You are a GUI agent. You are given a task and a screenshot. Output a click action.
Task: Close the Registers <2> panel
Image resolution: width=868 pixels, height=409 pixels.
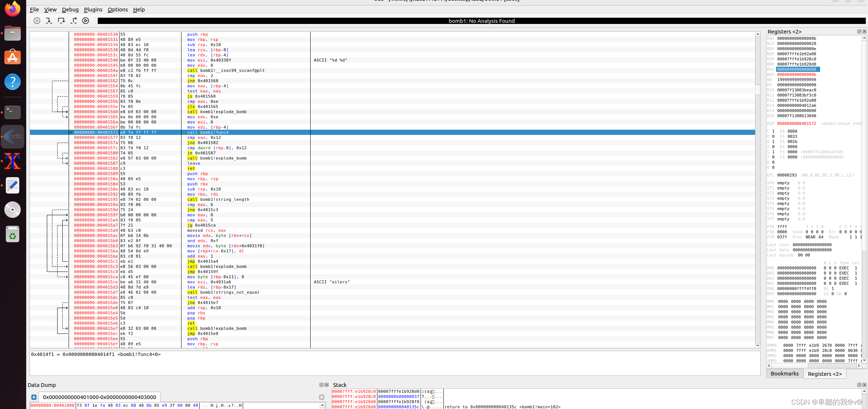(x=864, y=32)
